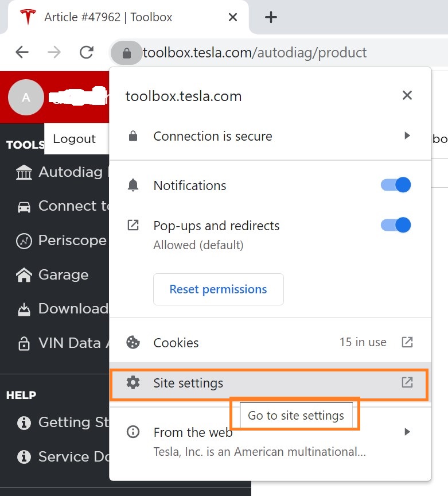Click the Cookies open-in-new-tab icon
This screenshot has height=496, width=448.
click(407, 342)
